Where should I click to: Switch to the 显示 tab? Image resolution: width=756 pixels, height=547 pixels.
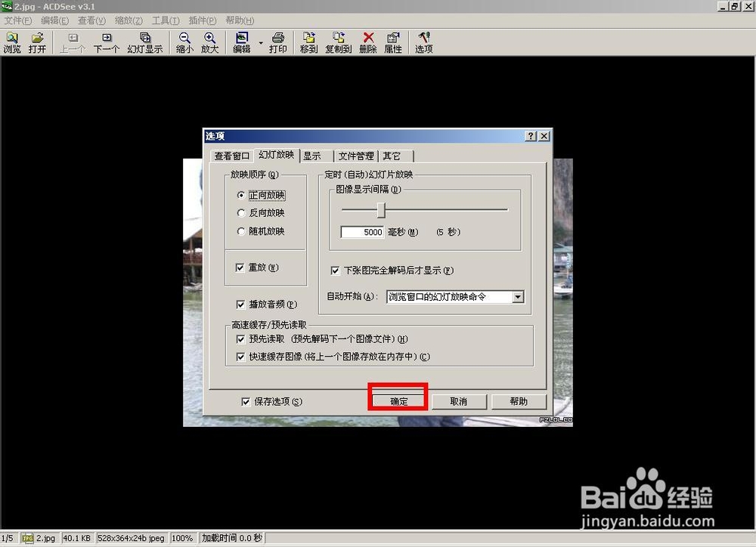[x=316, y=156]
